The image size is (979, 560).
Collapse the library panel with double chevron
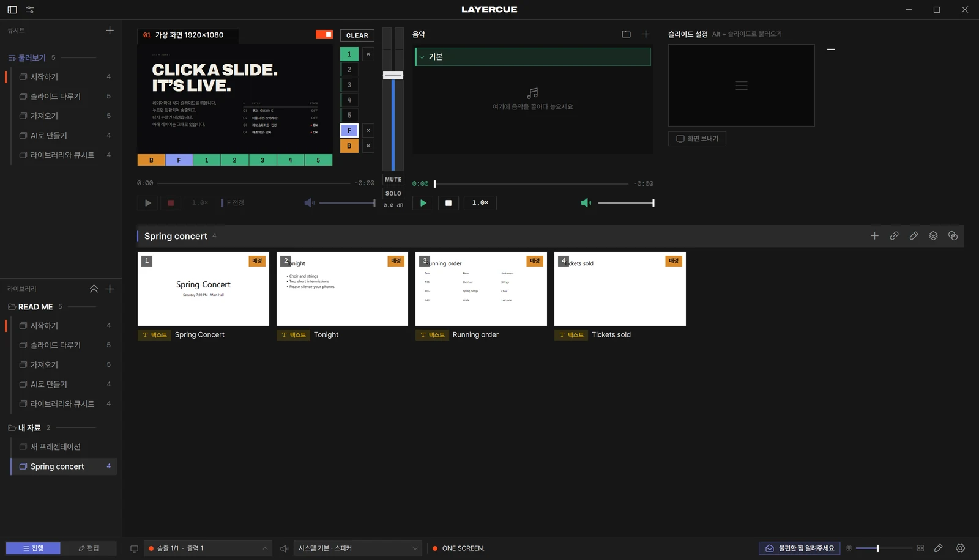(94, 289)
